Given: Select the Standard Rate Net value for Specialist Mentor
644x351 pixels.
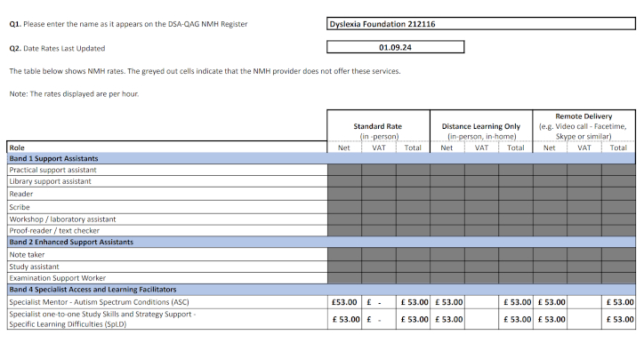Looking at the screenshot, I should [x=344, y=302].
